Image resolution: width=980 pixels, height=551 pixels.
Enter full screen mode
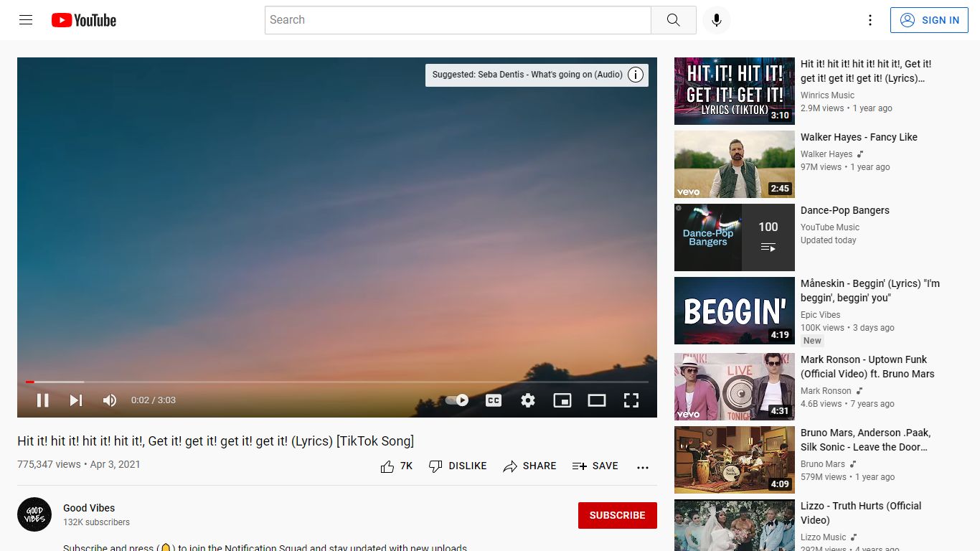coord(631,400)
